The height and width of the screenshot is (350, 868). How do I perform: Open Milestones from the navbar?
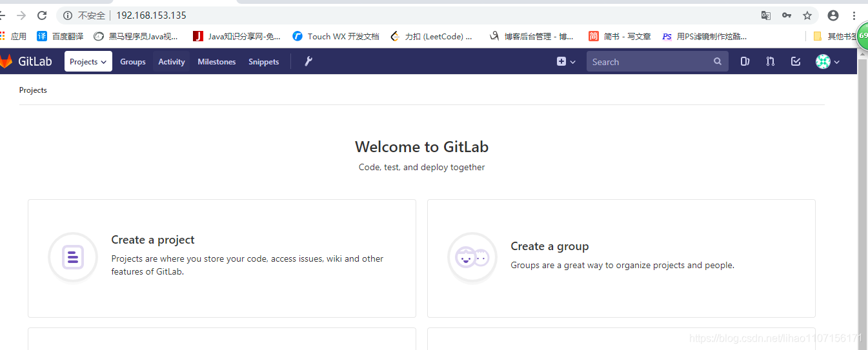tap(217, 62)
